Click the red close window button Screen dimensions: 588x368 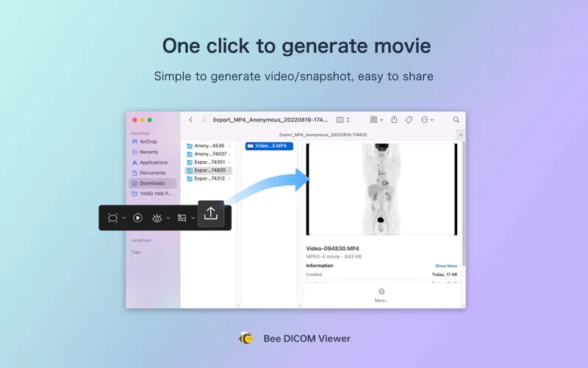(135, 120)
